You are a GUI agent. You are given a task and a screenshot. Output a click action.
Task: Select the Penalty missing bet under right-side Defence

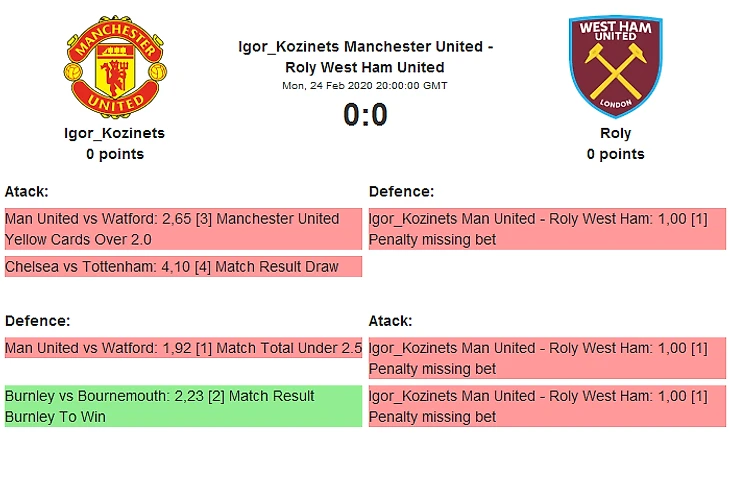tap(547, 229)
